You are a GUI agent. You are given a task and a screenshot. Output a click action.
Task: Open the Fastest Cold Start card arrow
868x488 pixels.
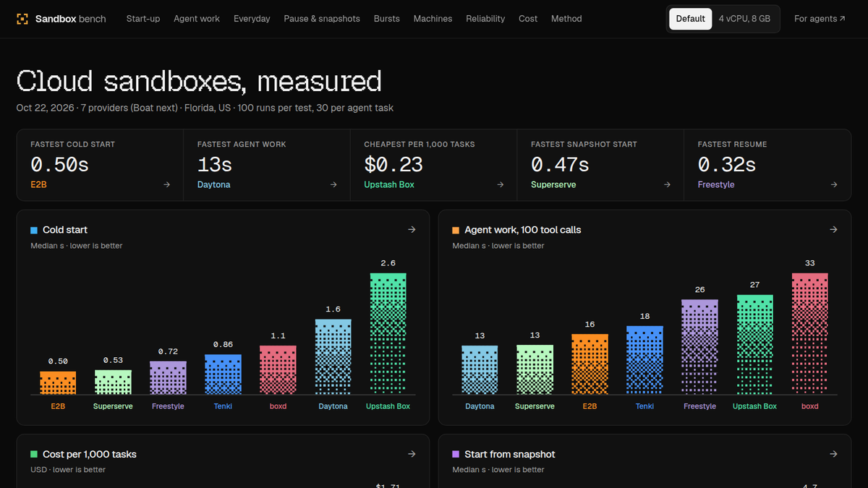click(167, 185)
